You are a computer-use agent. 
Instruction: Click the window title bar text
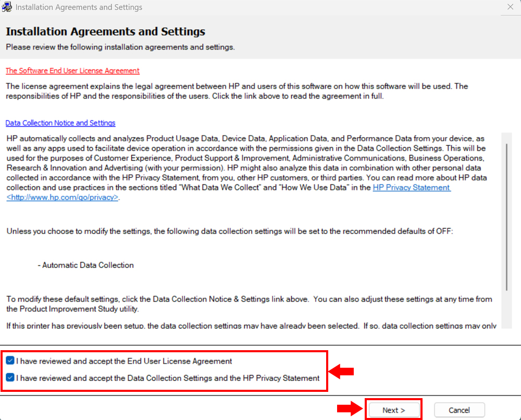pos(79,7)
